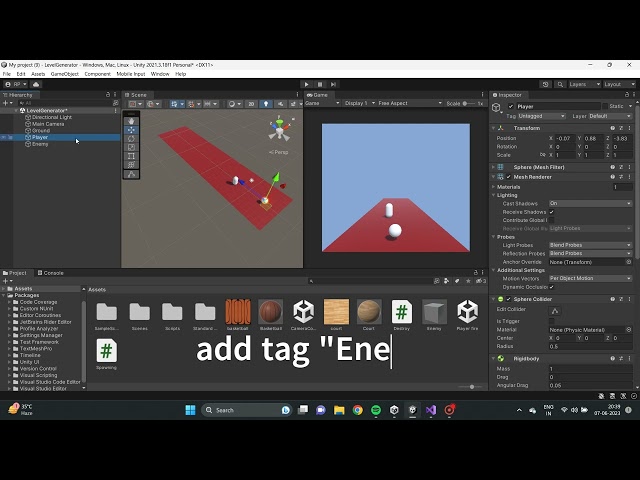The width and height of the screenshot is (640, 480).
Task: Select the Court material sphere asset
Action: (369, 312)
